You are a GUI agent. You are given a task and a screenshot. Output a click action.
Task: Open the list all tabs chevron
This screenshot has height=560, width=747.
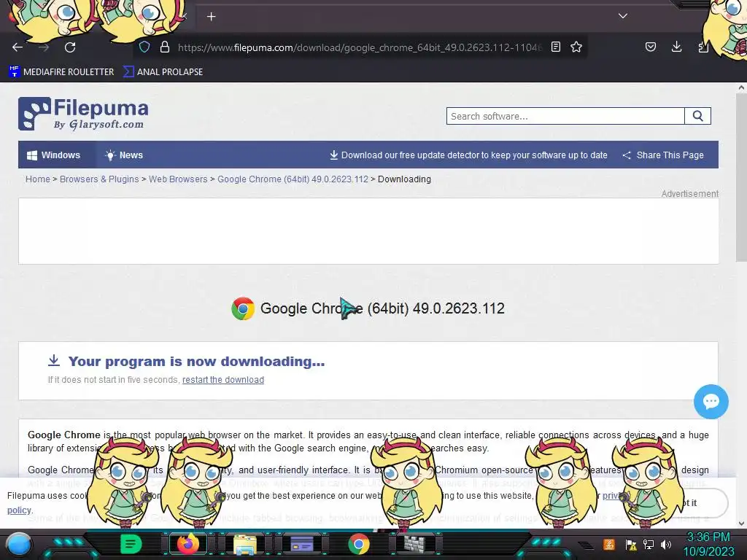coord(623,16)
